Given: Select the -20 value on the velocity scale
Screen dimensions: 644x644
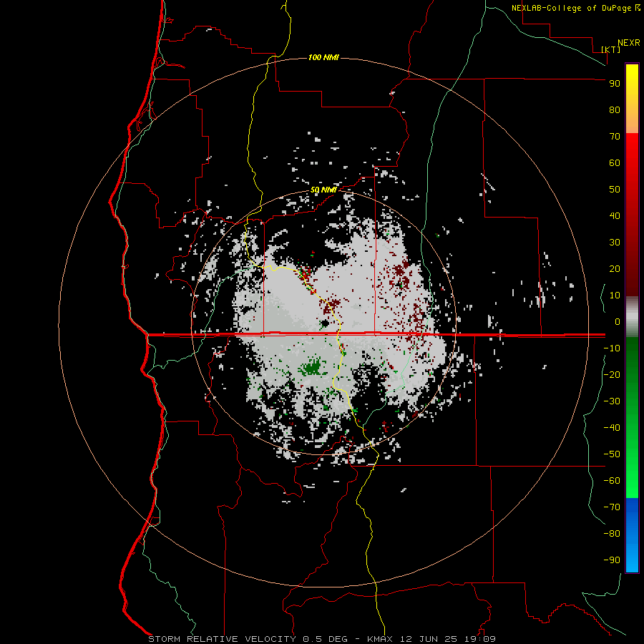Looking at the screenshot, I should click(612, 375).
